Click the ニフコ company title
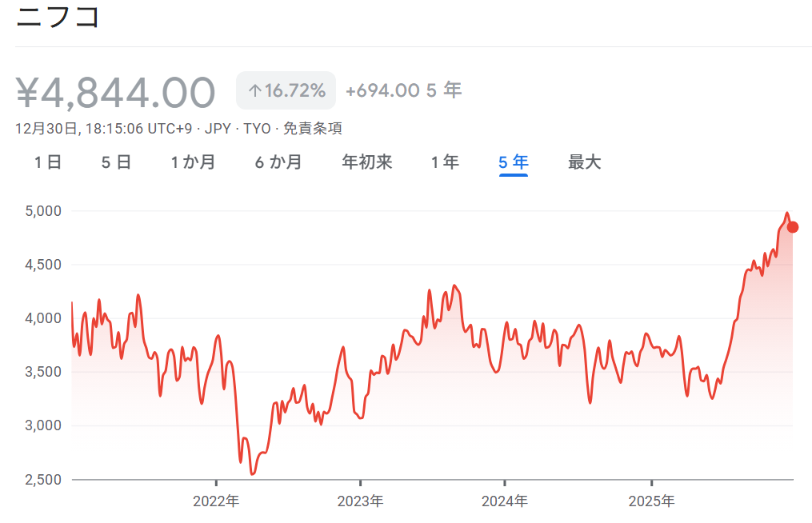812x523 pixels. click(x=58, y=17)
